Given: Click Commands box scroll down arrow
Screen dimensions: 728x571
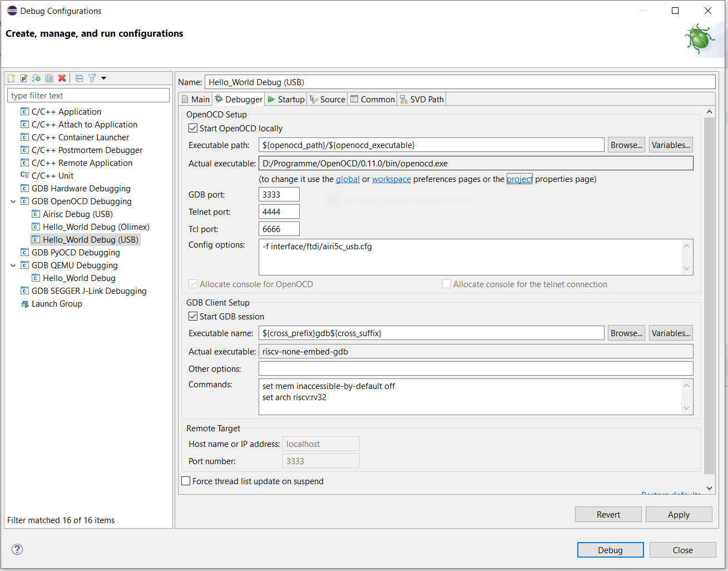Looking at the screenshot, I should click(x=686, y=408).
